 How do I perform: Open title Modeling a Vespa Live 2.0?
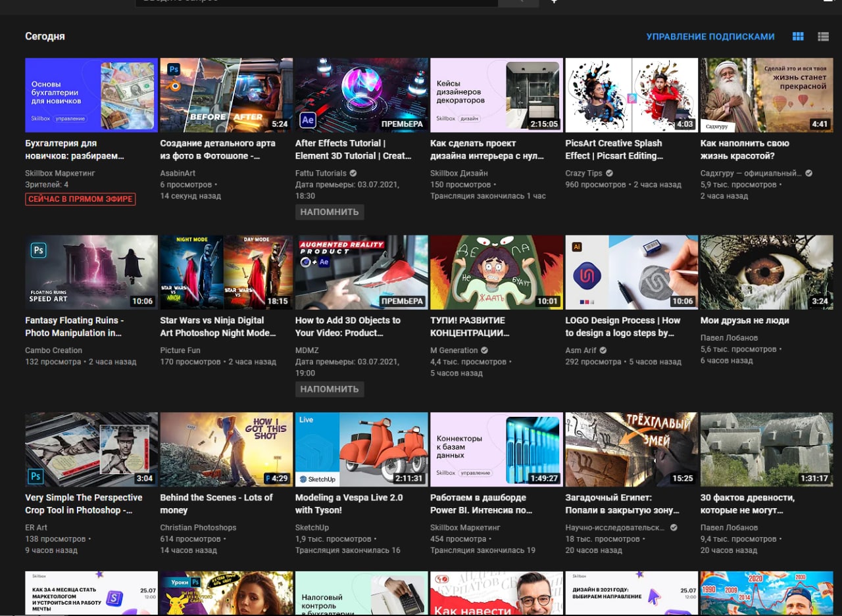coord(349,504)
